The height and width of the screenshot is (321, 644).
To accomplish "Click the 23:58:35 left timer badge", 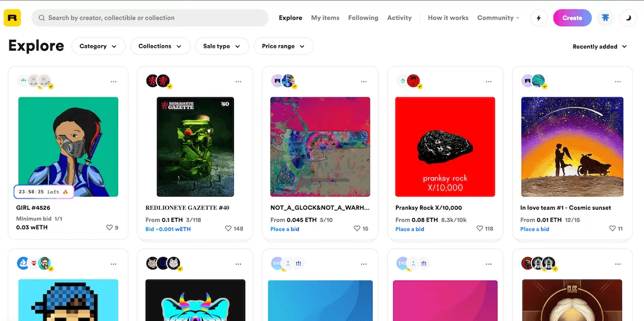I will 44,192.
